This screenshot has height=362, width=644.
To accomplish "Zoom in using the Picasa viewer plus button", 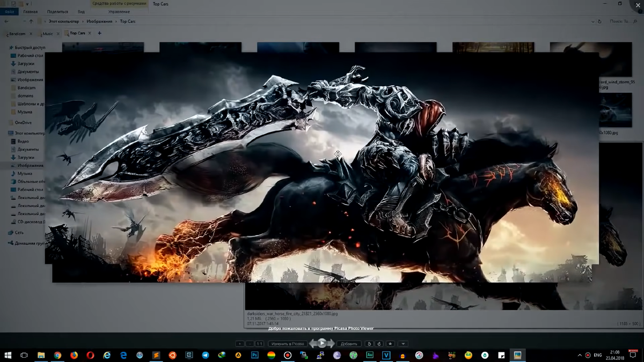I will point(240,344).
